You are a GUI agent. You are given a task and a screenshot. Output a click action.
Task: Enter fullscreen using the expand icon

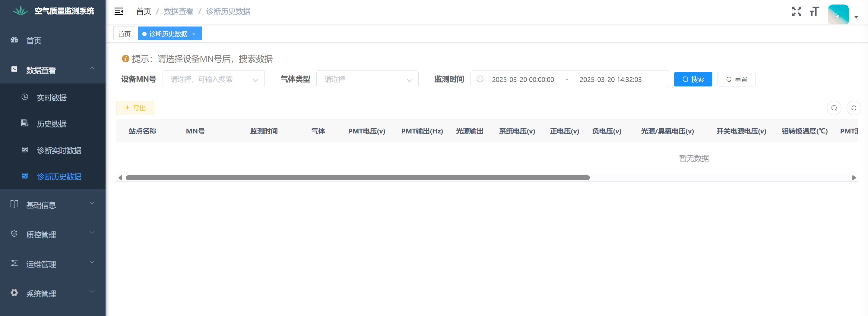point(797,11)
